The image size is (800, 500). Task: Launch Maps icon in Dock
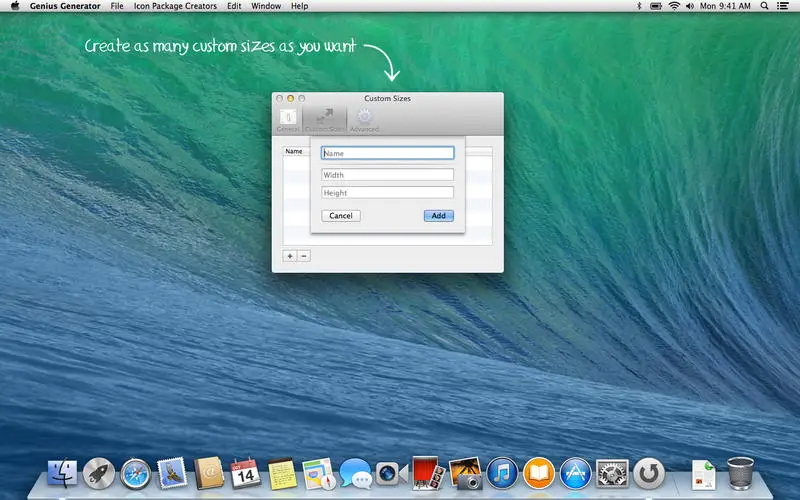tap(319, 473)
